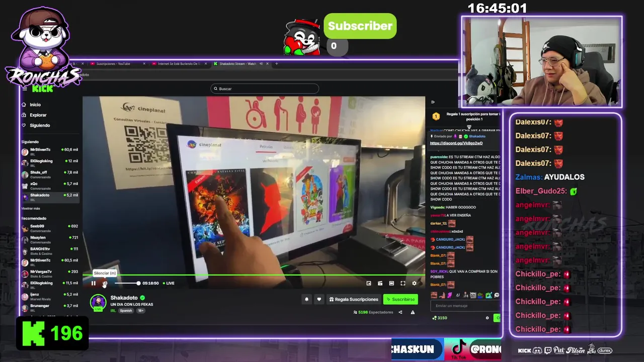
Task: Click the green Suscribirse button
Action: tap(400, 299)
